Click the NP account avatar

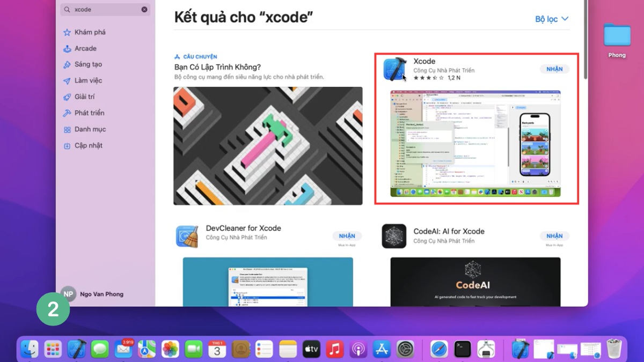click(x=68, y=294)
